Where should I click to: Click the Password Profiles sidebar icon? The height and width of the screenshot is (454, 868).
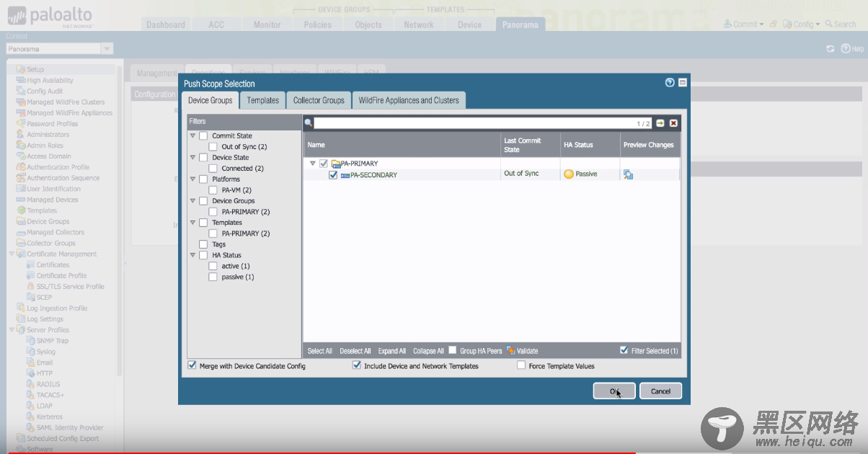[x=21, y=124]
